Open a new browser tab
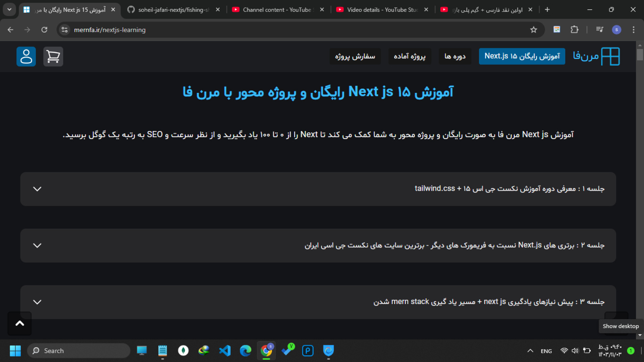 547,9
